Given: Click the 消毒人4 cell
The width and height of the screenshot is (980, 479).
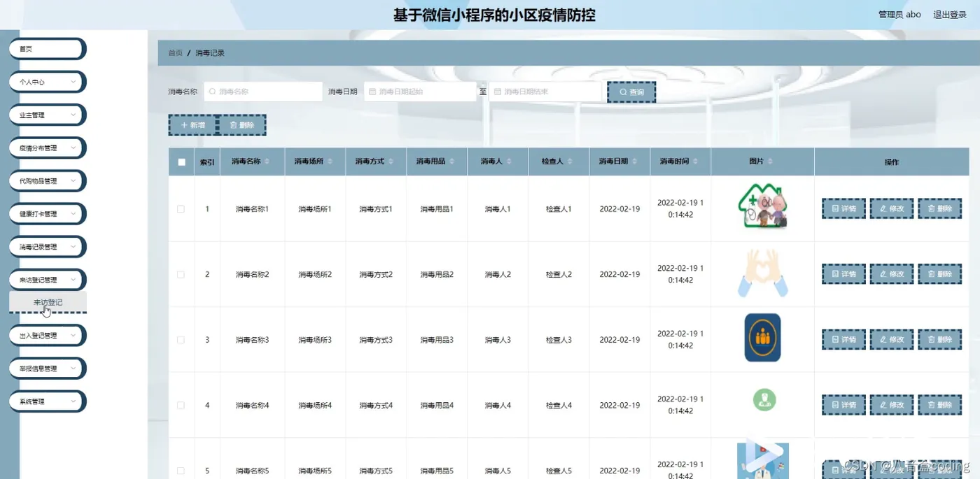Looking at the screenshot, I should pos(498,406).
